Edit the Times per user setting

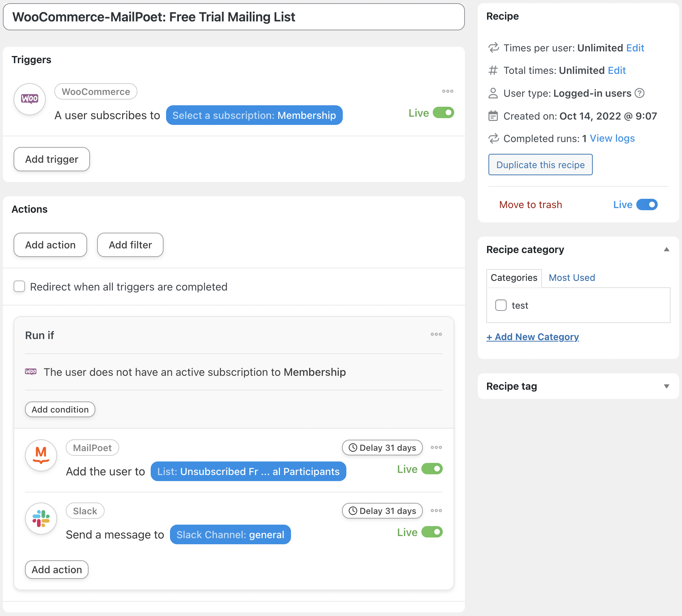635,48
